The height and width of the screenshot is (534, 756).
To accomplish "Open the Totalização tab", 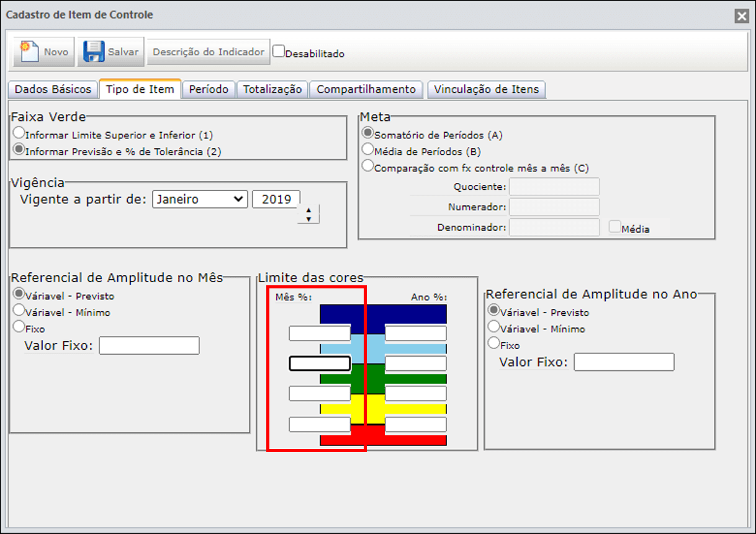I will [272, 89].
